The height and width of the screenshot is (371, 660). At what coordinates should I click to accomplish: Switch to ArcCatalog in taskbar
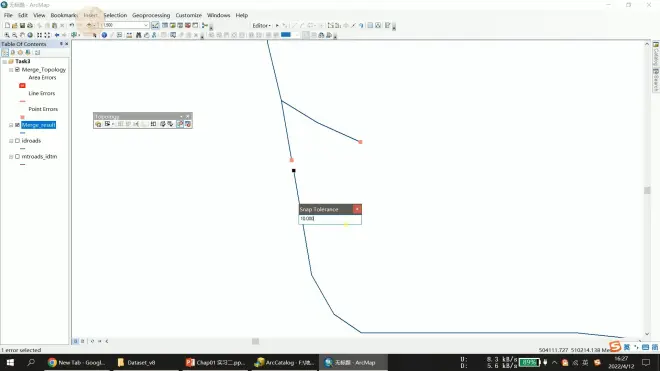(x=285, y=363)
